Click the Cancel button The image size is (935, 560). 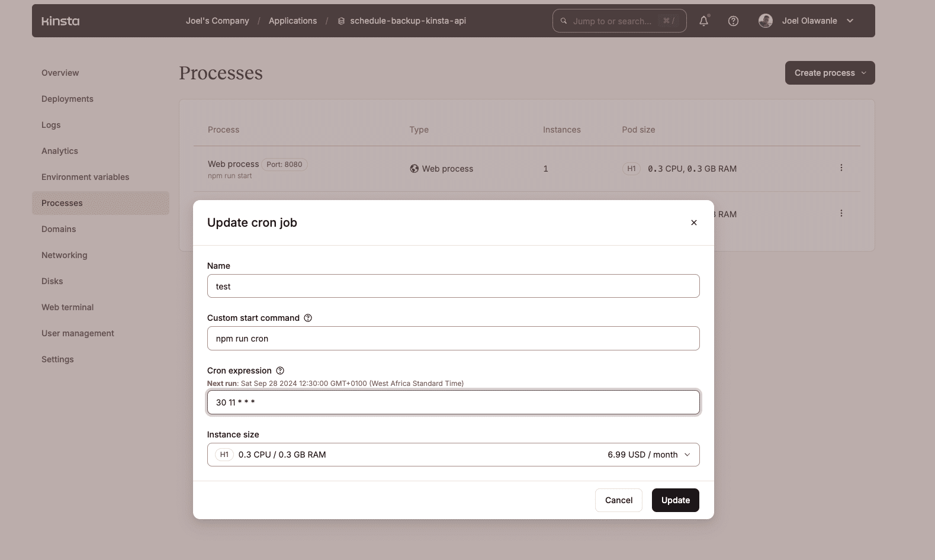619,500
